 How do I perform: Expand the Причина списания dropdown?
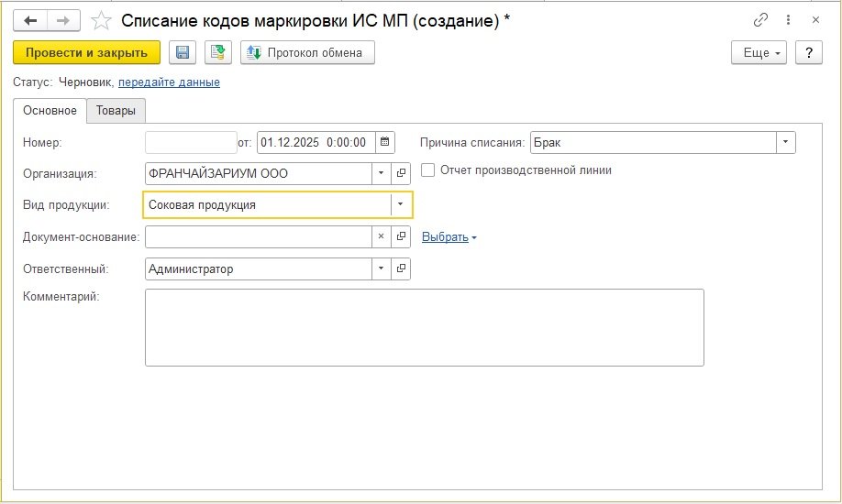[x=786, y=142]
